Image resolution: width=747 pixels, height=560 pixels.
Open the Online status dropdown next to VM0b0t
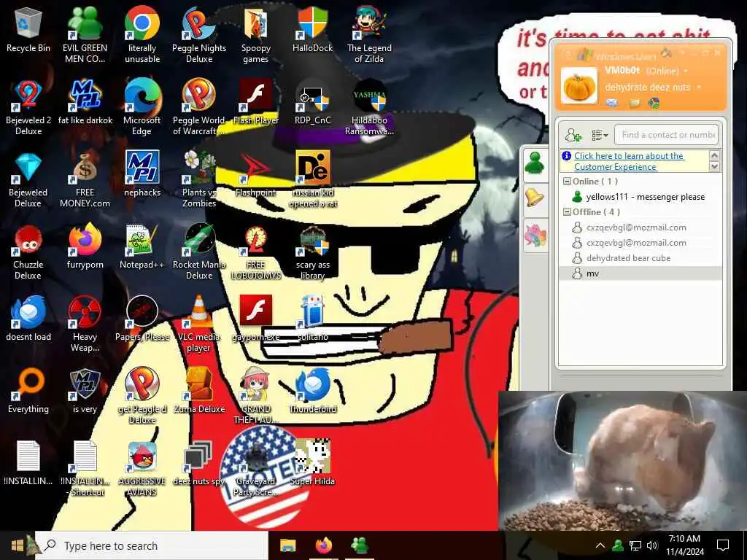[x=686, y=71]
